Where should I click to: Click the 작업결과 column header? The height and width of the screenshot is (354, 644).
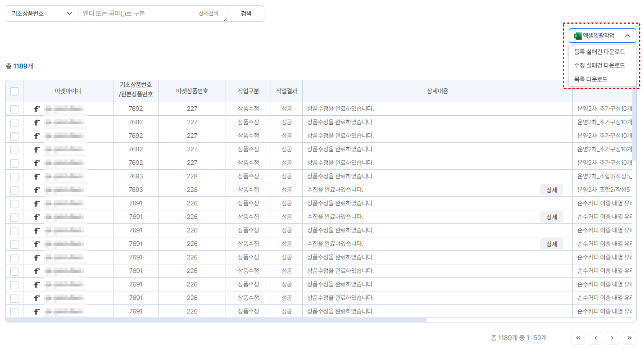pyautogui.click(x=286, y=91)
